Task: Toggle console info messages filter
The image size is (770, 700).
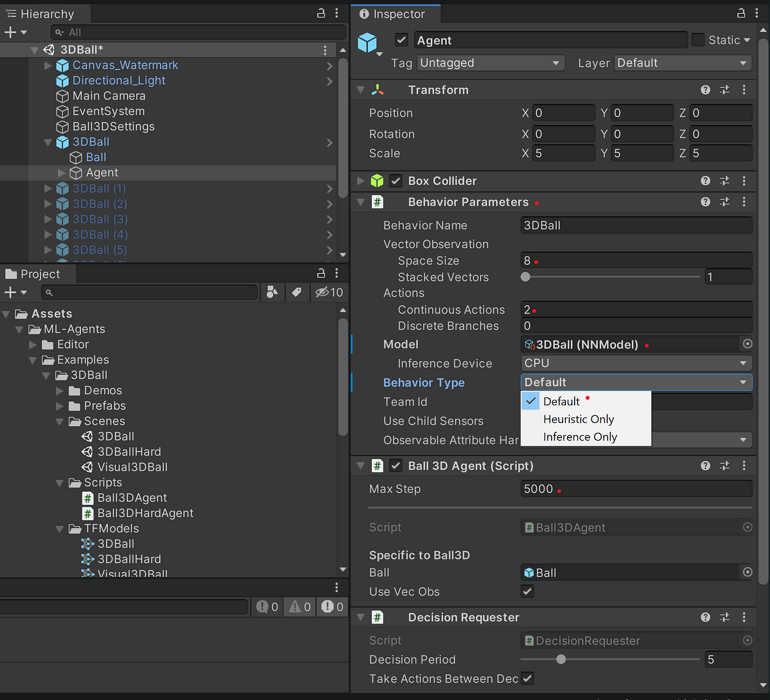Action: pos(267,607)
